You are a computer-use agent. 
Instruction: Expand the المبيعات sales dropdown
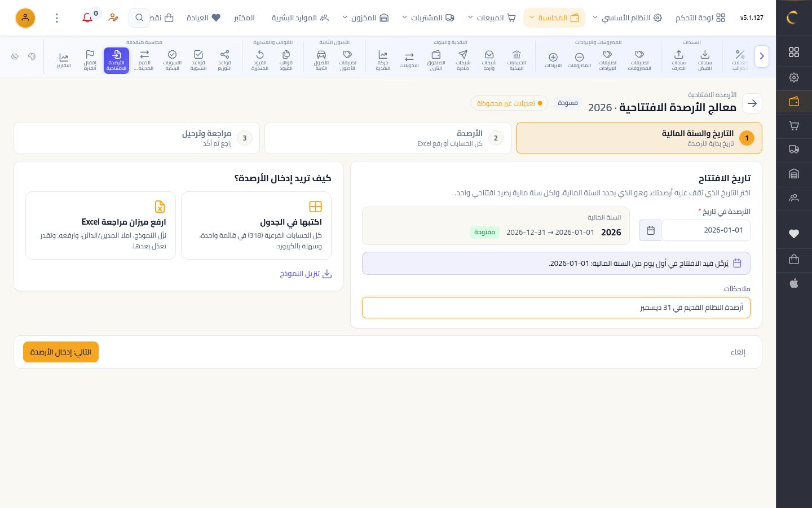click(x=492, y=18)
